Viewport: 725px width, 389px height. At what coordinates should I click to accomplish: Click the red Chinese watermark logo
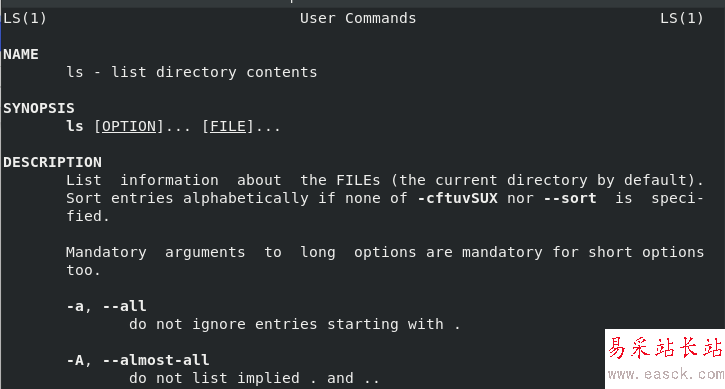665,348
